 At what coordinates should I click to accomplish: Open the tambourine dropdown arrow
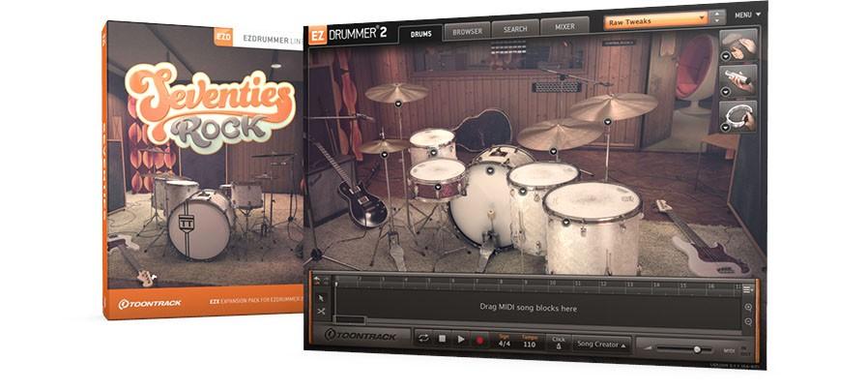pos(725,128)
